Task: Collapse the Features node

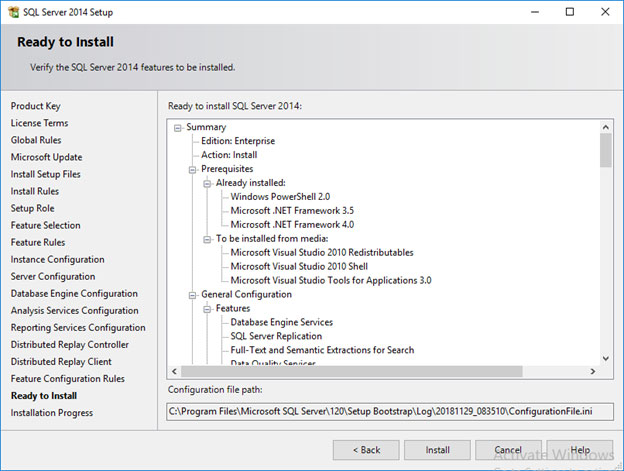Action: tap(207, 309)
